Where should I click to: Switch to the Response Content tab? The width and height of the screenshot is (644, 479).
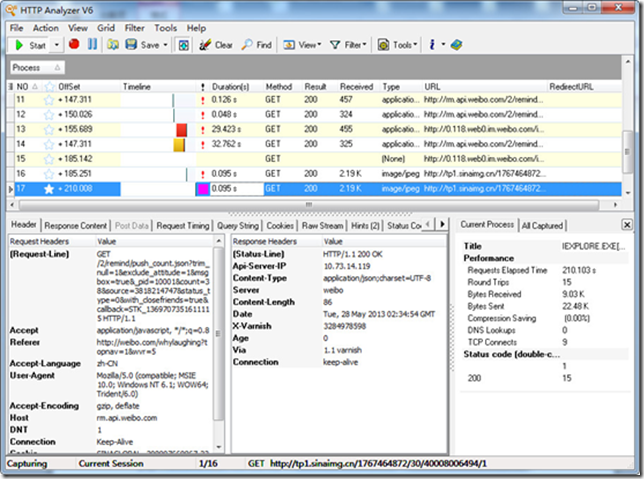75,225
